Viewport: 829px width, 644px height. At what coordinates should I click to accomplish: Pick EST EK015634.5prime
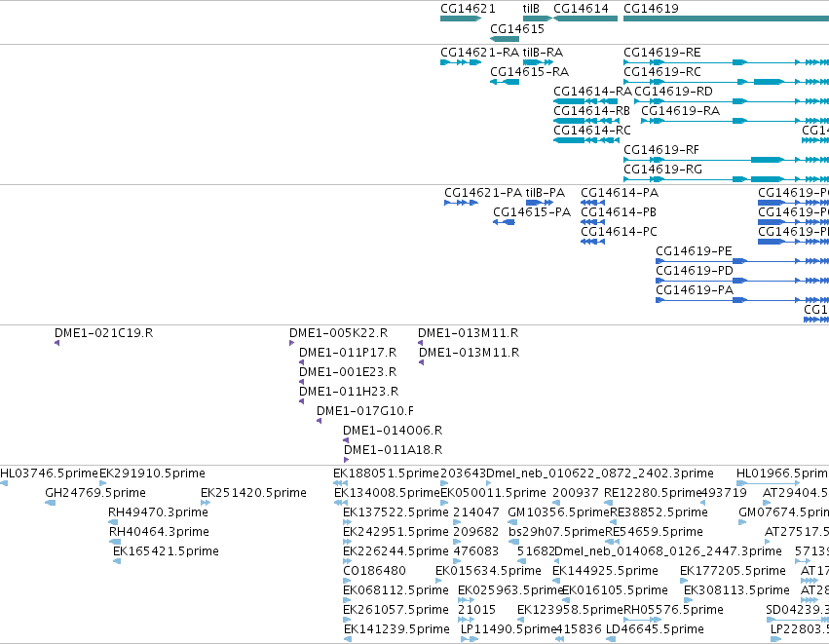point(488,571)
